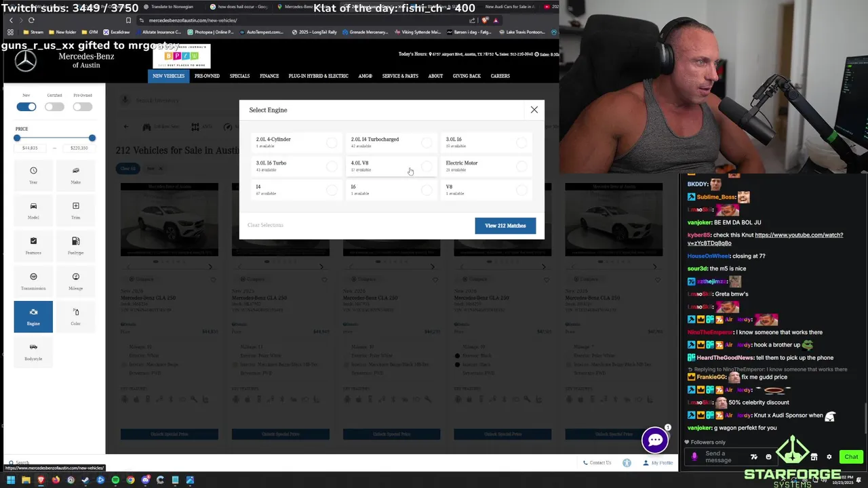Screen dimensions: 868x488
Task: Reload the page in the browser
Action: coord(31,20)
